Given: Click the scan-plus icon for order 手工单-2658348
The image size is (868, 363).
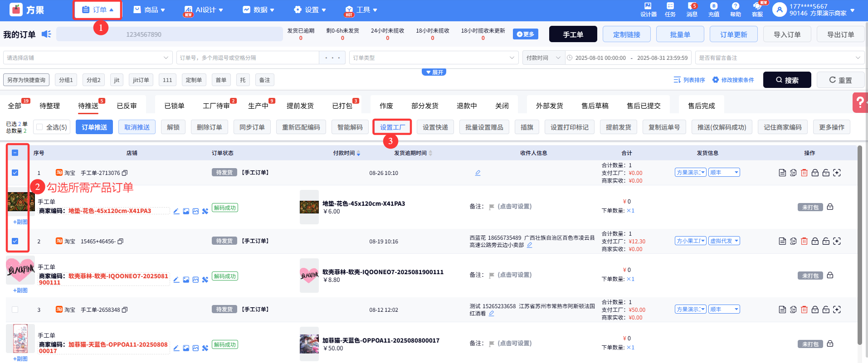Looking at the screenshot, I should (x=837, y=310).
